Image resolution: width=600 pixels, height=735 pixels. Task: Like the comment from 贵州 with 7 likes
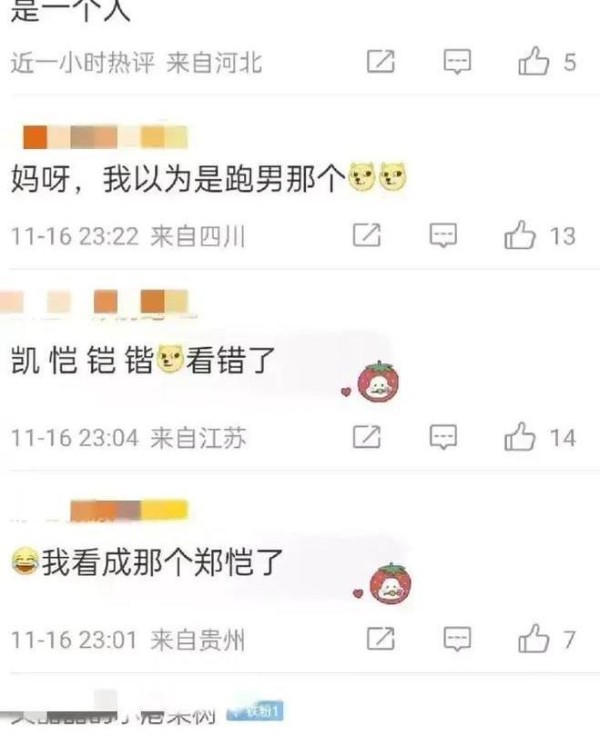(x=533, y=638)
